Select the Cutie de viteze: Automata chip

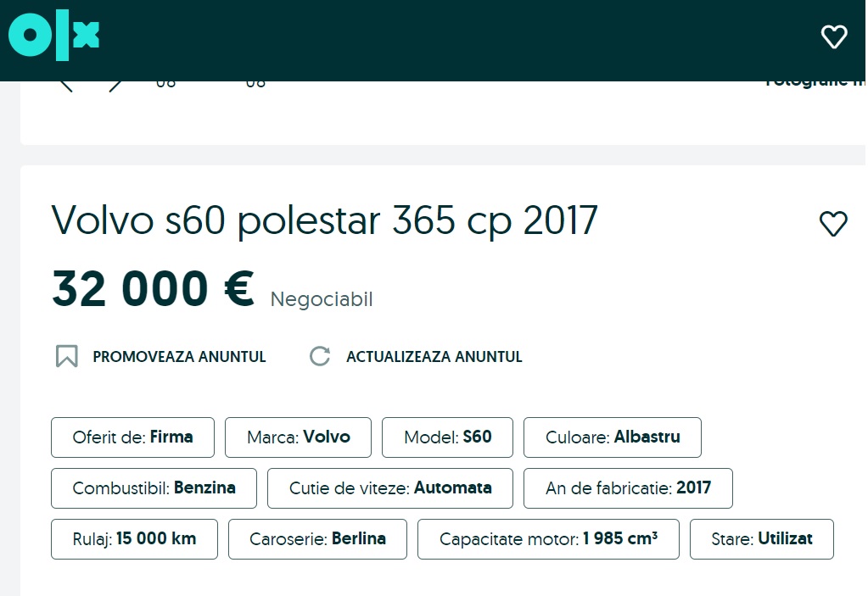pos(389,487)
